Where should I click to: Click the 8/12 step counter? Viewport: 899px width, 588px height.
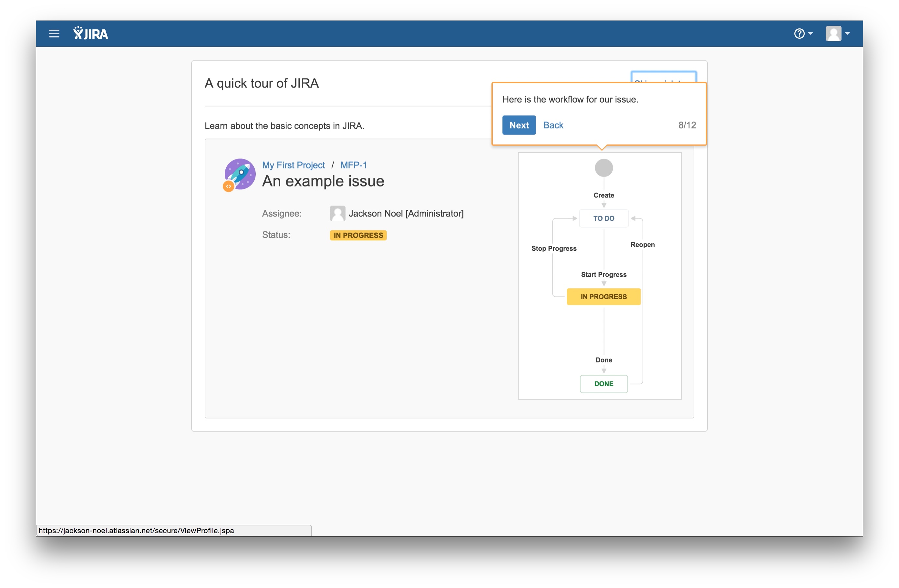pyautogui.click(x=687, y=125)
